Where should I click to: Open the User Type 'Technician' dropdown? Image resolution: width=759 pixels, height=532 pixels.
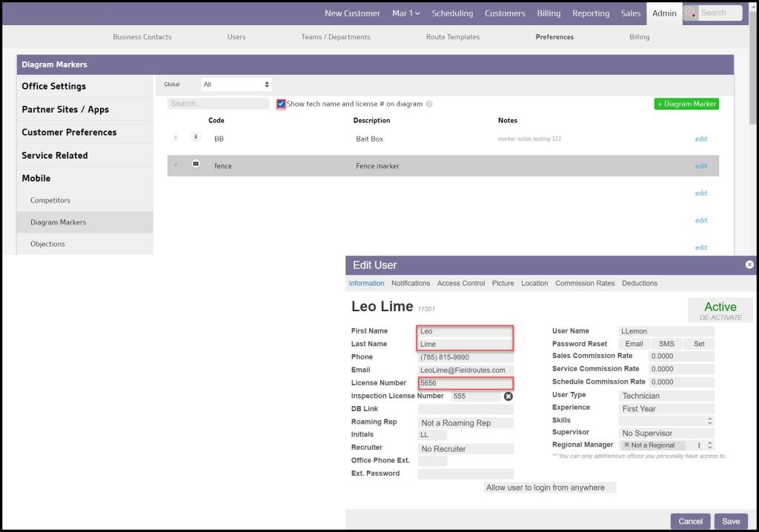pos(666,396)
